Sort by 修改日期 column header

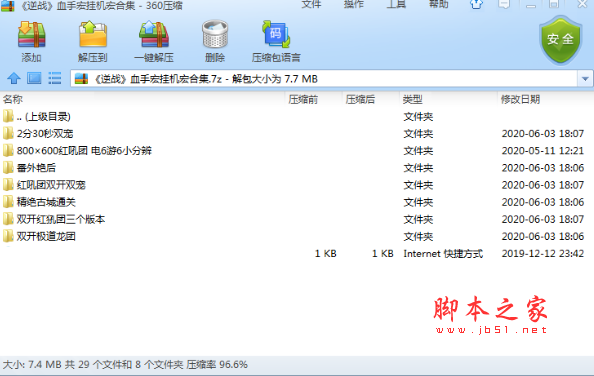tap(520, 100)
